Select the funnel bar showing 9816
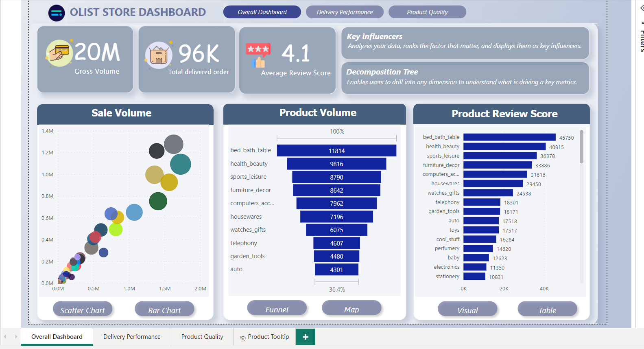 point(336,164)
